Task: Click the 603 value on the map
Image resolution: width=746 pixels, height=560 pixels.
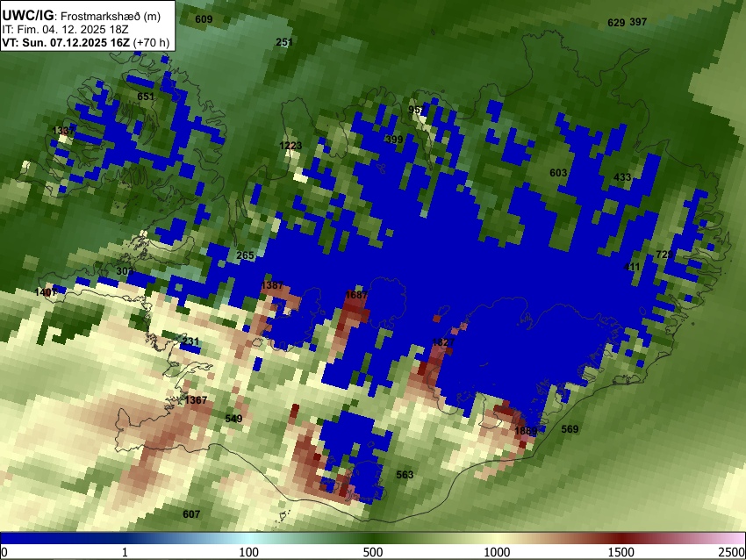Action: 558,173
